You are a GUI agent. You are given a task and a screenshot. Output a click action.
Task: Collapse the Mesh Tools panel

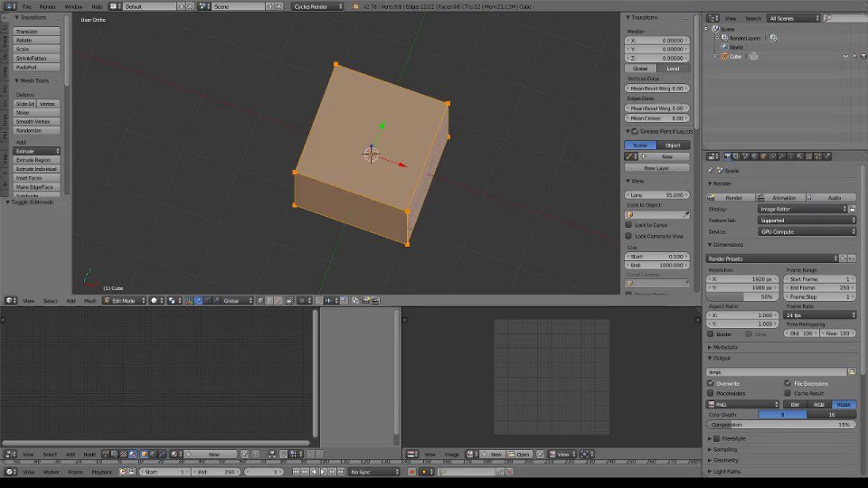coord(33,80)
